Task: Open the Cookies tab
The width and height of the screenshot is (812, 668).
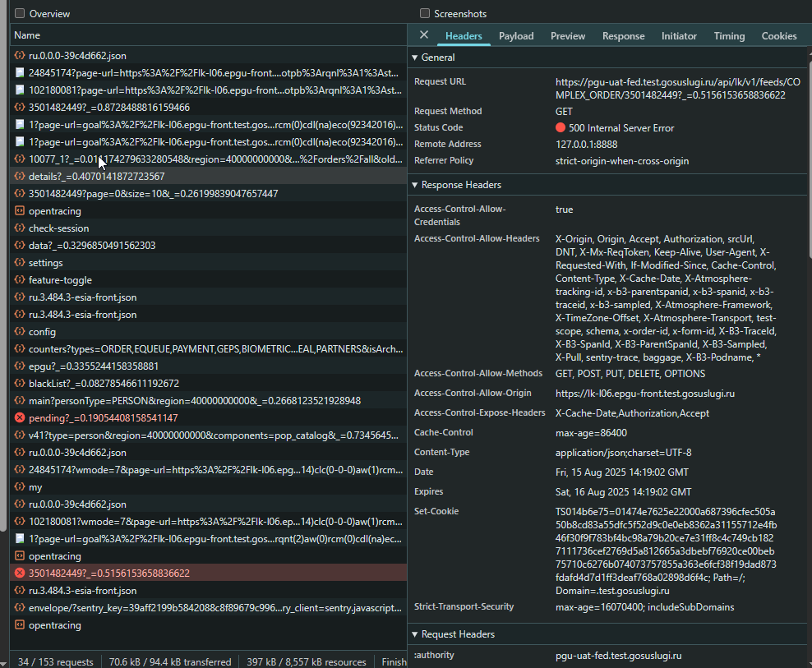Action: 779,35
